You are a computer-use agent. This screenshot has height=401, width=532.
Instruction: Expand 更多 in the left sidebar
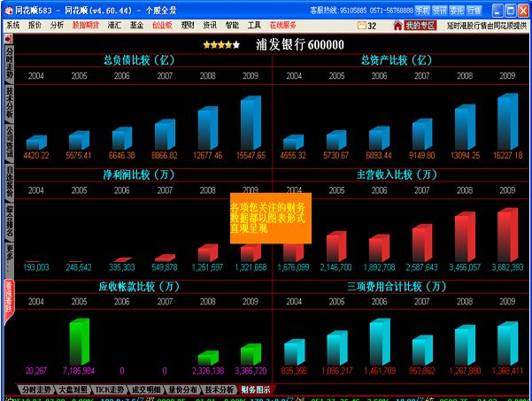(9, 258)
